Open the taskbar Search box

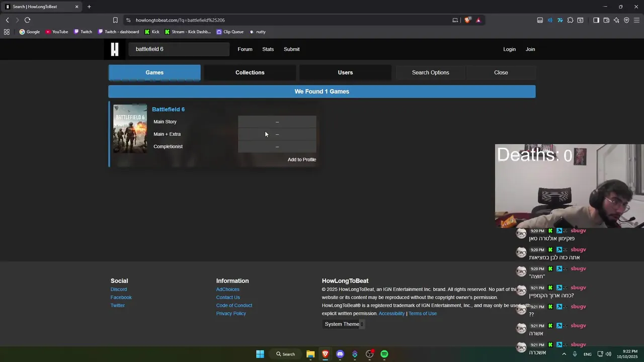pyautogui.click(x=285, y=354)
